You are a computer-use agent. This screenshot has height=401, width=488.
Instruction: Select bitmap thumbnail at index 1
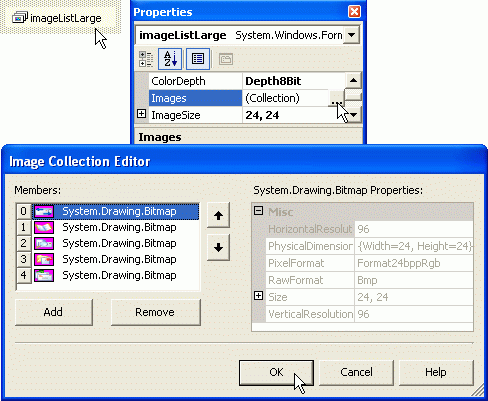coord(44,228)
